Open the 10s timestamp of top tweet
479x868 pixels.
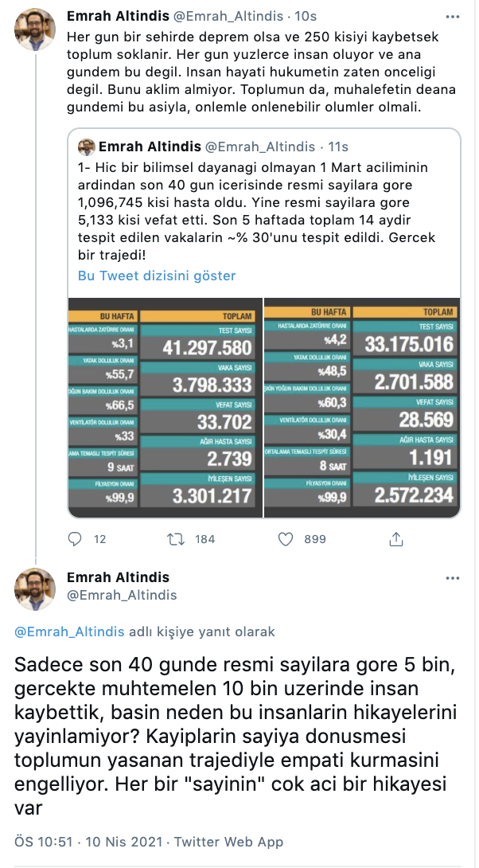click(306, 16)
